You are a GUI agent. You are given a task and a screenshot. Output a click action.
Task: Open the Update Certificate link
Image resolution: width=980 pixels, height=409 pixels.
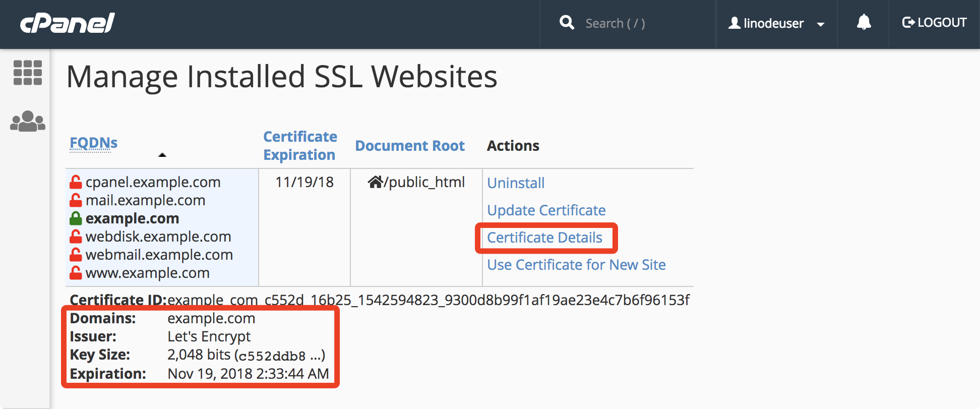tap(546, 210)
